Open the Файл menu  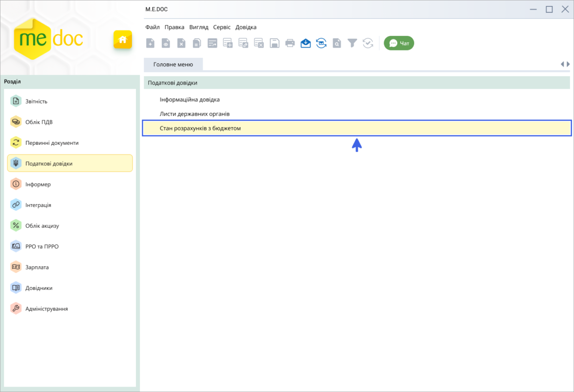pyautogui.click(x=152, y=27)
